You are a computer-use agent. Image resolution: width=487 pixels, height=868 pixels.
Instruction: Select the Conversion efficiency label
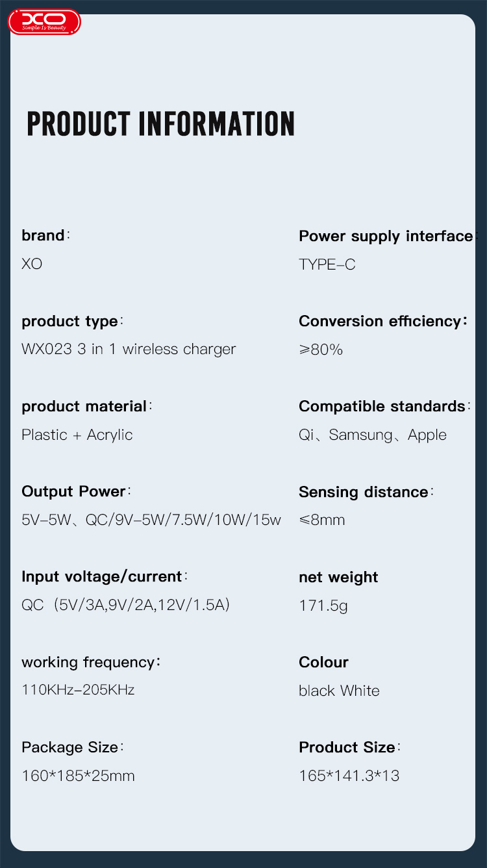coord(382,321)
